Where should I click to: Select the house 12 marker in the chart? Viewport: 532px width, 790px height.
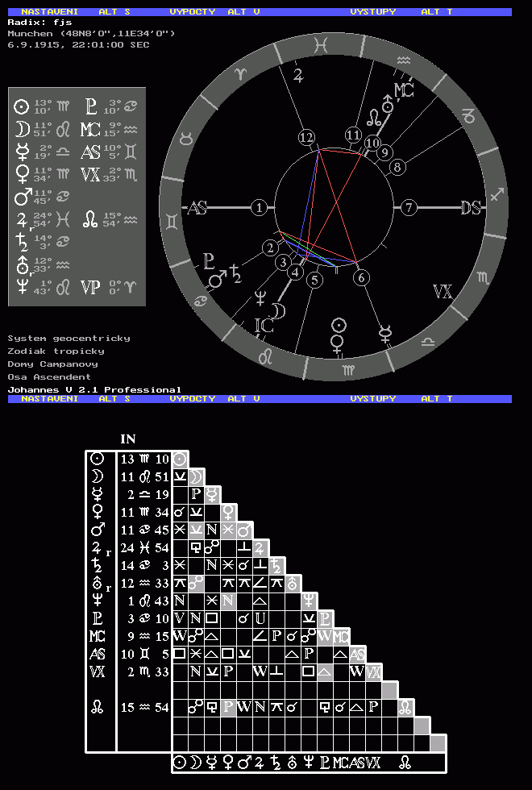point(305,138)
